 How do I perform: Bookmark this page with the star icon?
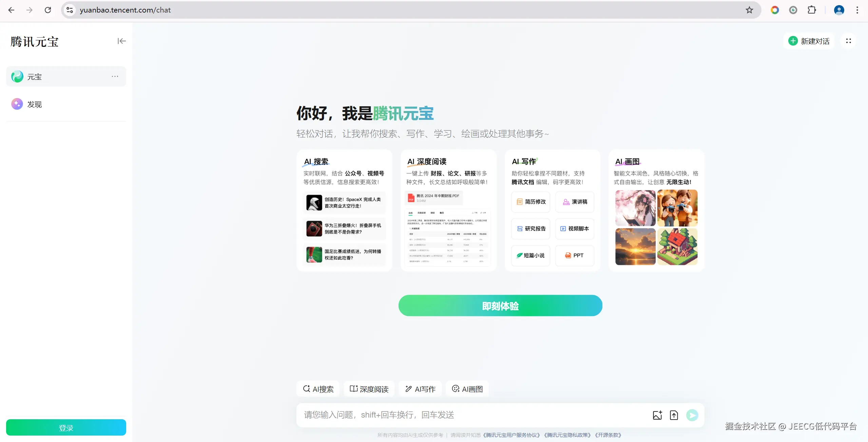click(749, 10)
